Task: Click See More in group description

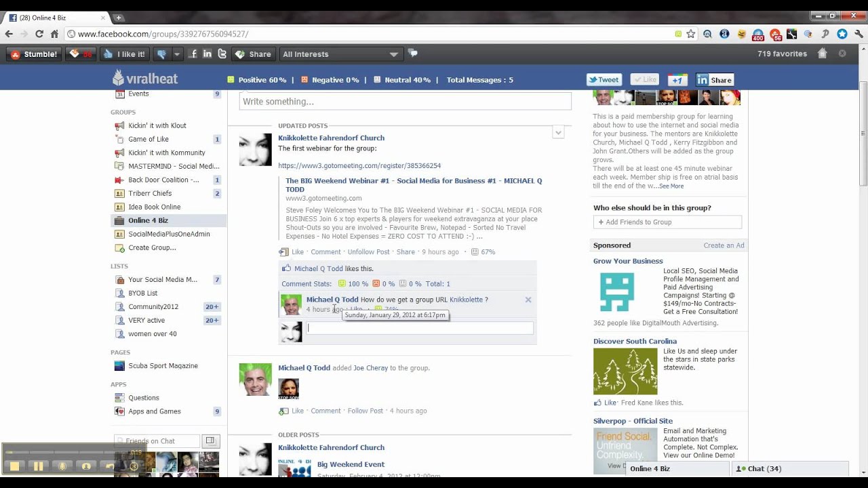Action: point(671,186)
